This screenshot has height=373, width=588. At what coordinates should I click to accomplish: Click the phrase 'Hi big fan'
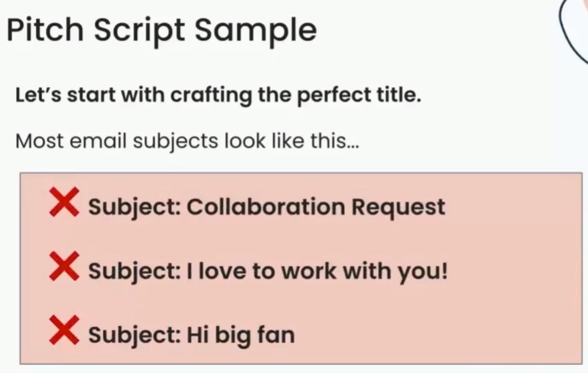(x=241, y=335)
